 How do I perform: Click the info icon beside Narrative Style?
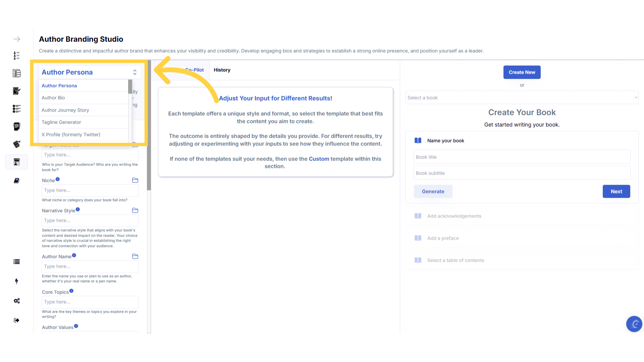(78, 209)
